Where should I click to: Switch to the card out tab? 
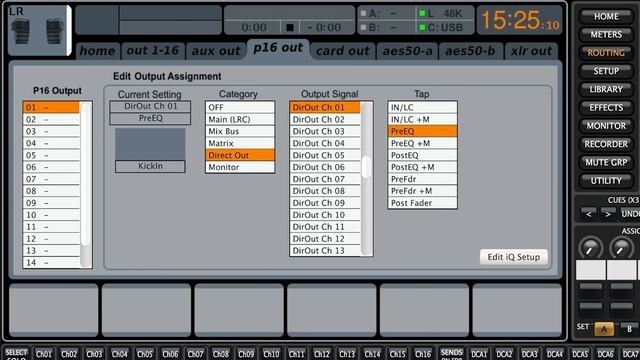(x=342, y=51)
